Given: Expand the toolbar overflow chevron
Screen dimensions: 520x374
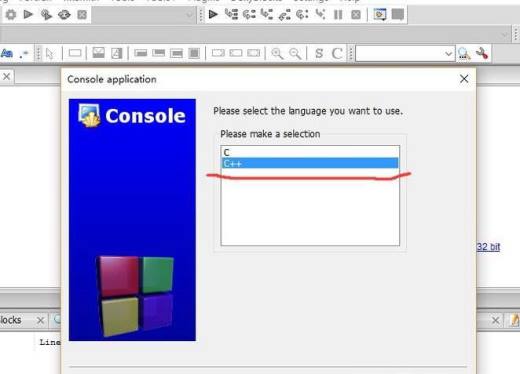Looking at the screenshot, I should tap(505, 34).
